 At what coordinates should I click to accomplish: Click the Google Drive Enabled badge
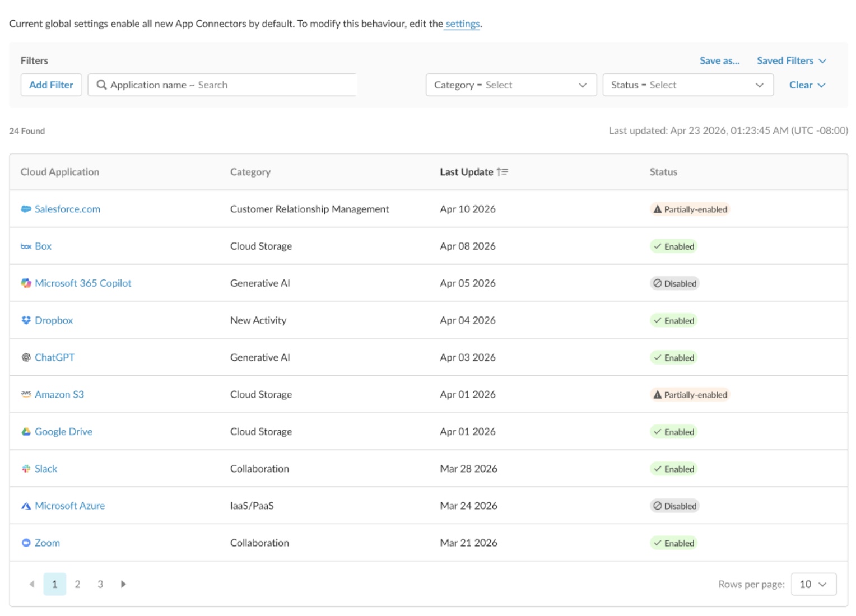pyautogui.click(x=673, y=432)
